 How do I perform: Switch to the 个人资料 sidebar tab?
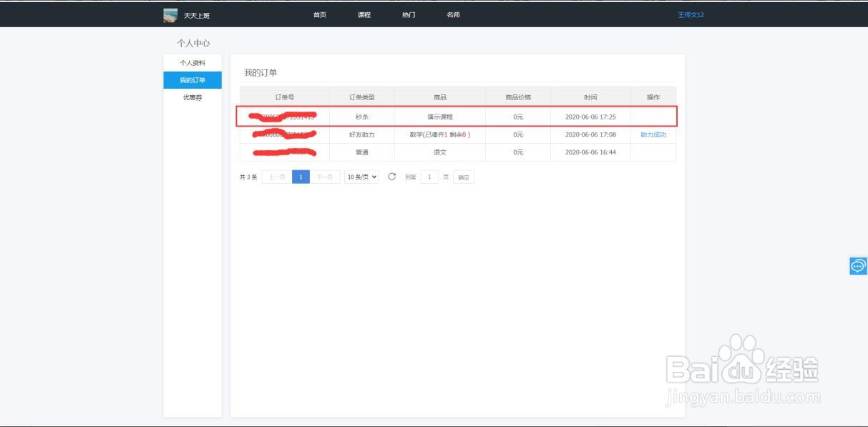(194, 62)
